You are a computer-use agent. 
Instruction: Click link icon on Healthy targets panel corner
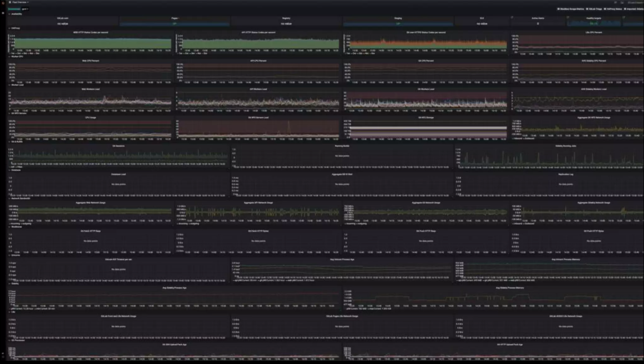[x=623, y=18]
